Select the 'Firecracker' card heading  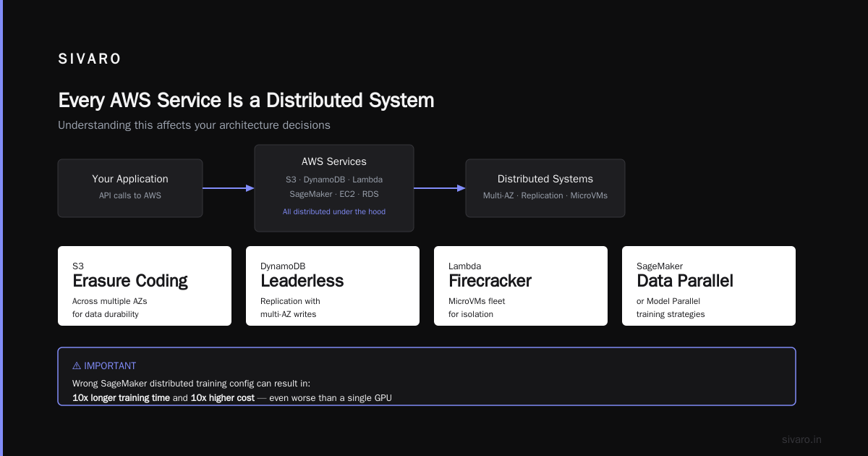490,281
